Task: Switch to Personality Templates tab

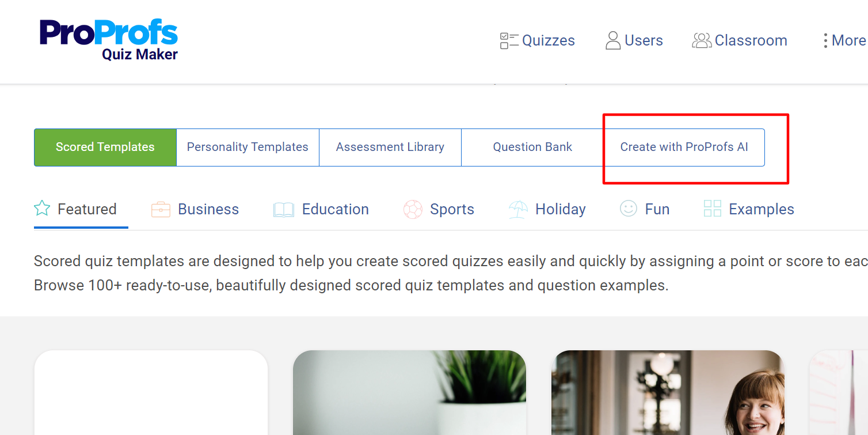Action: click(248, 147)
